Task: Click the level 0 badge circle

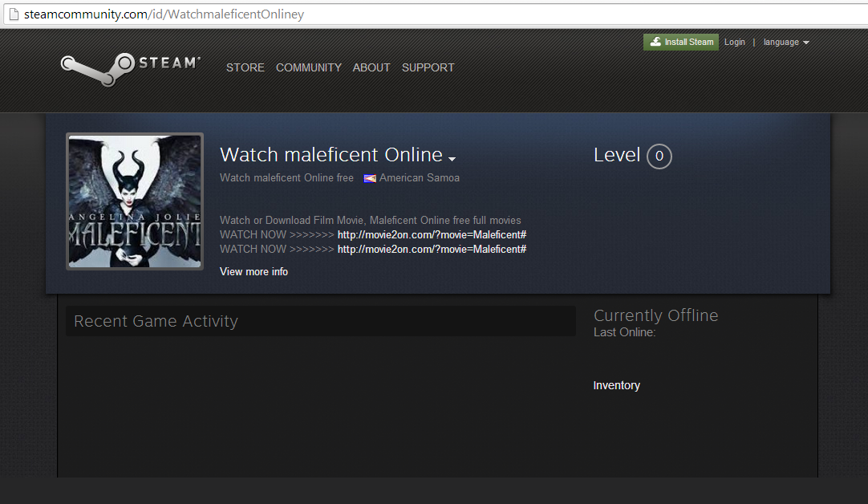Action: tap(659, 156)
